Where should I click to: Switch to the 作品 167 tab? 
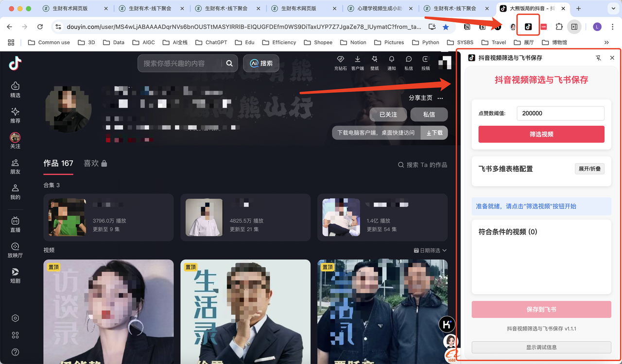point(58,163)
